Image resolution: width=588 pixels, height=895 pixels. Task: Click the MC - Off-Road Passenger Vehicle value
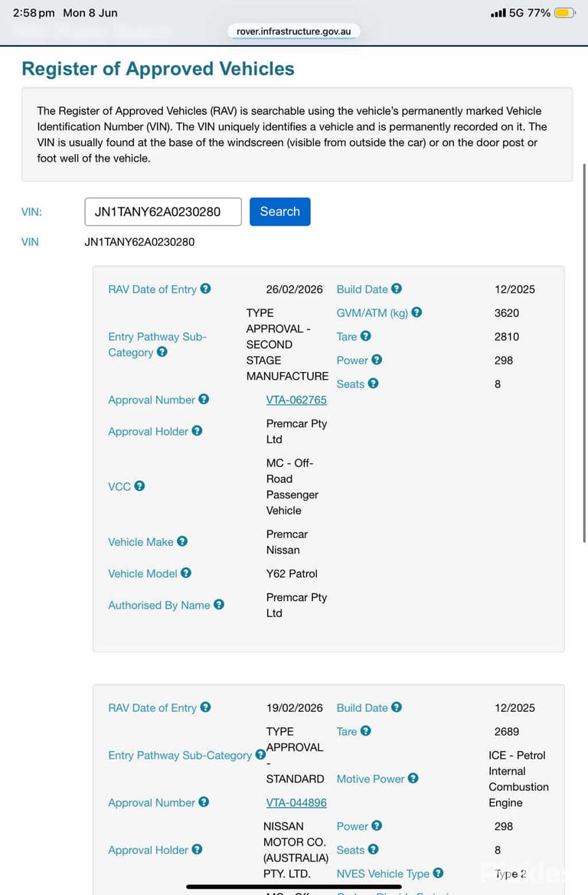(x=292, y=487)
